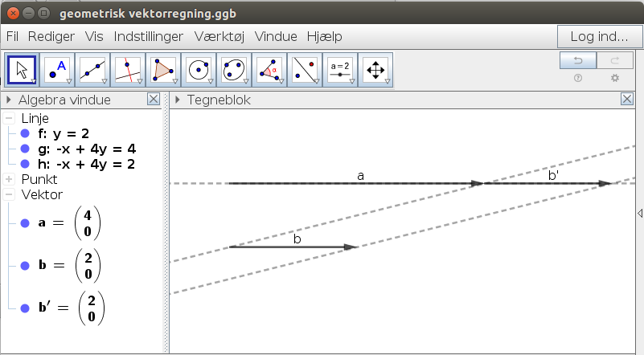Select the Move arrow tool
This screenshot has height=355, width=644.
tap(22, 70)
